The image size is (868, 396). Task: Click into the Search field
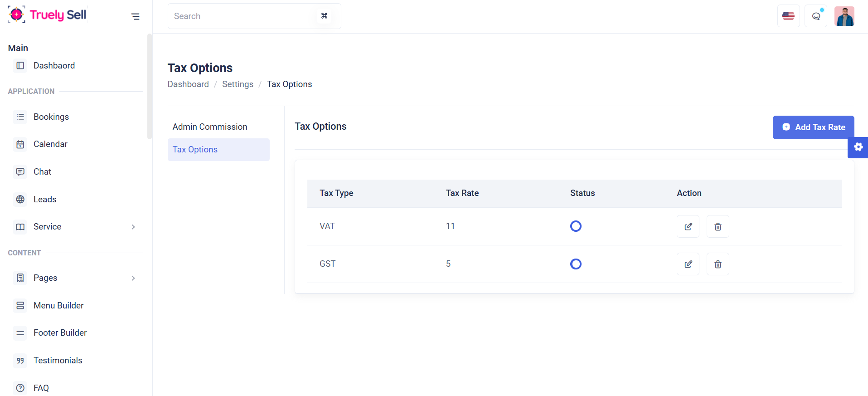242,16
